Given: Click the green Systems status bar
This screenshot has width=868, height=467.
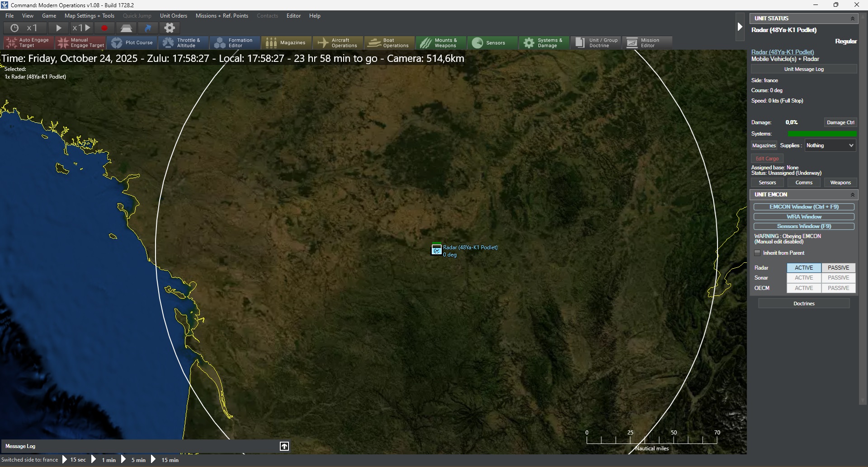Looking at the screenshot, I should click(x=822, y=134).
